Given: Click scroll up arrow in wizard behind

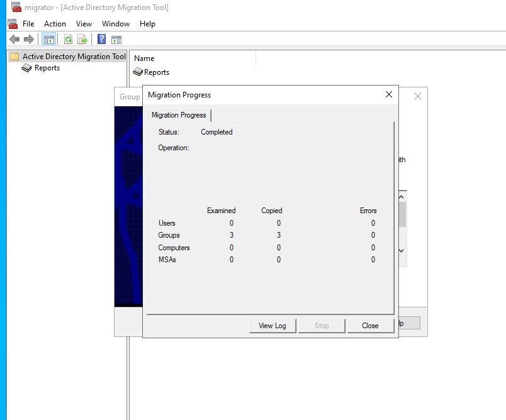Looking at the screenshot, I should click(x=402, y=197).
